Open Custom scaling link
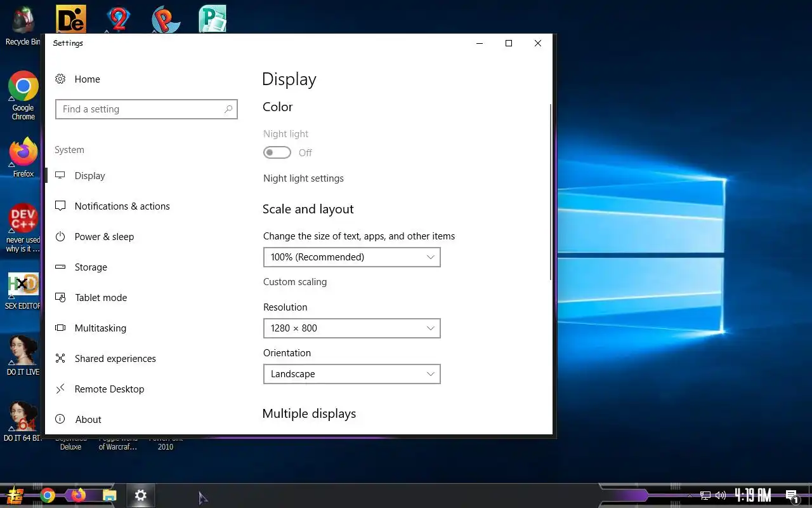Screen dimensions: 812x508 pyautogui.click(x=295, y=282)
